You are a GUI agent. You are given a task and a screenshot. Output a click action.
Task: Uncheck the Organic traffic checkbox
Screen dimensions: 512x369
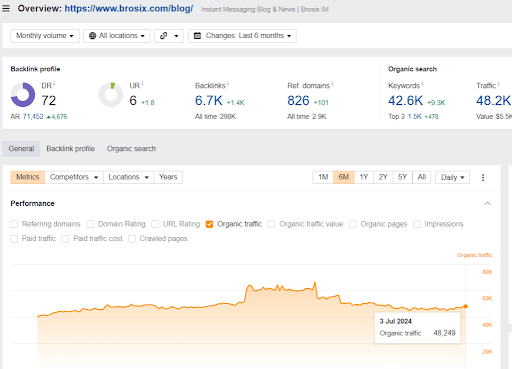209,224
